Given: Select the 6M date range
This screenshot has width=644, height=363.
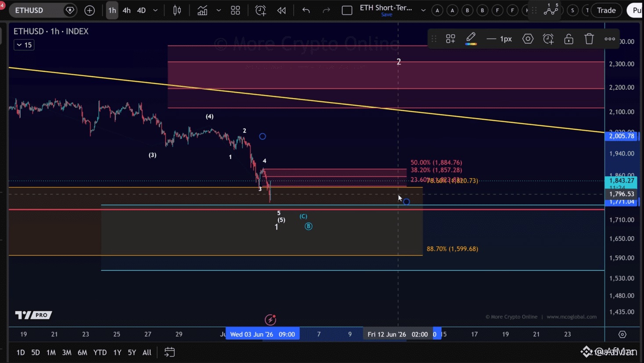Looking at the screenshot, I should [82, 352].
